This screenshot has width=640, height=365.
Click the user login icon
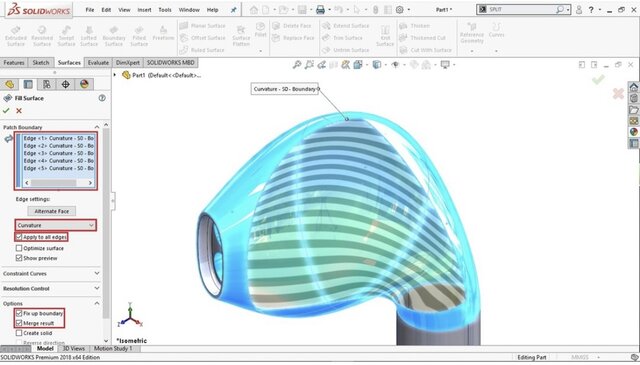point(579,10)
